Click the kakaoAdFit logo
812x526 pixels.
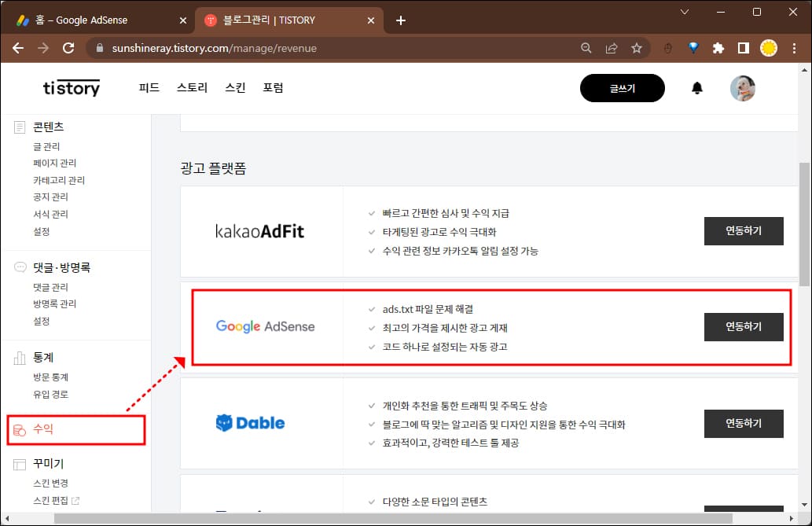tap(259, 231)
